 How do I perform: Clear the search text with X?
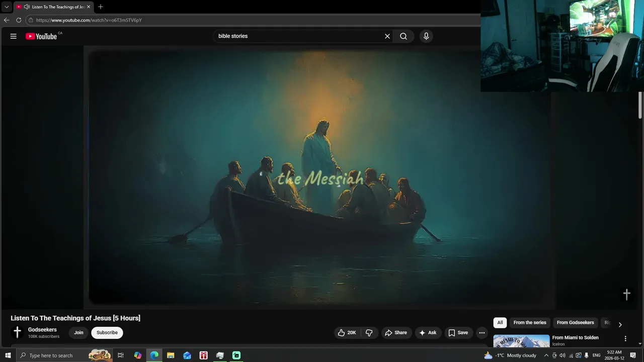tap(387, 36)
